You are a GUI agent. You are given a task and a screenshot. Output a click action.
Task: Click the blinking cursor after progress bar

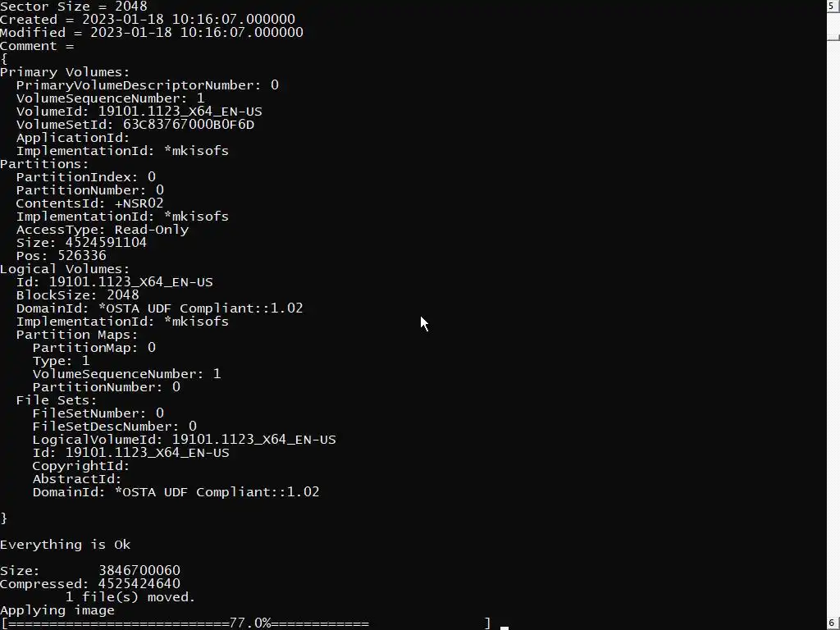(504, 628)
